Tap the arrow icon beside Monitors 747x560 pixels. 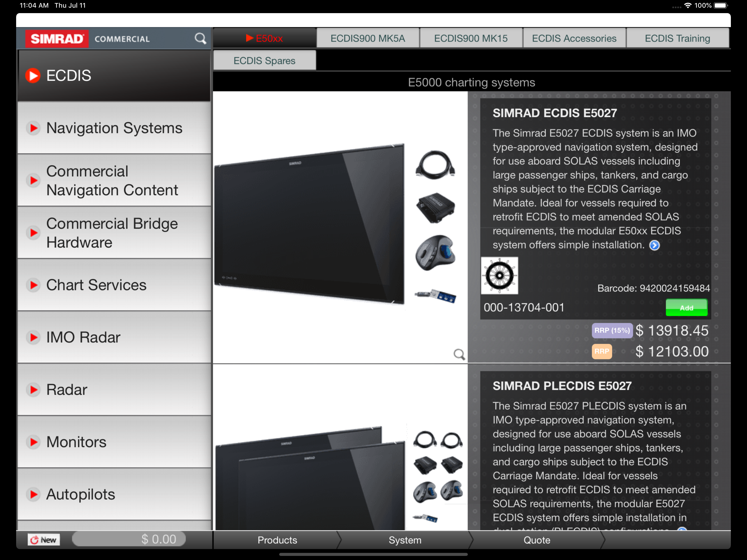click(33, 442)
